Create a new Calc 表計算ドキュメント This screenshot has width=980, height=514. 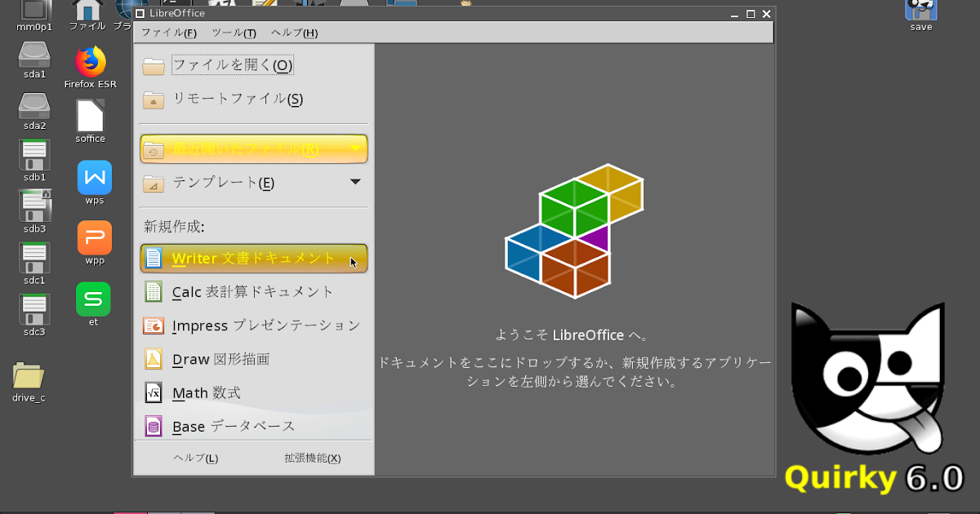254,292
